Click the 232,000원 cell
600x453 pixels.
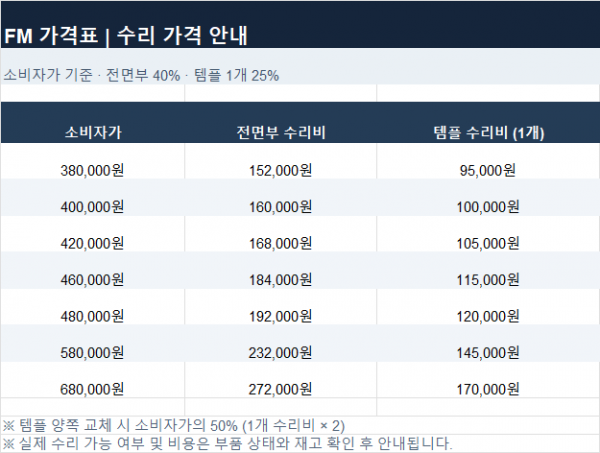click(280, 343)
